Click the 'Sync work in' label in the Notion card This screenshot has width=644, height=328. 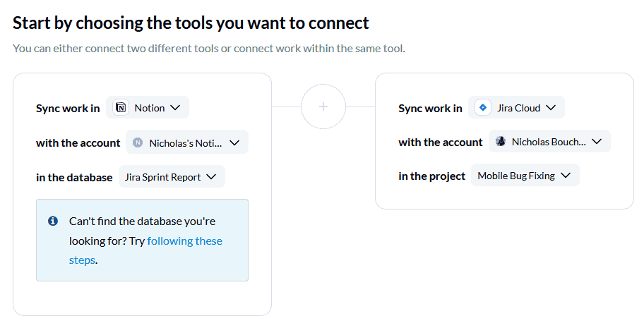click(x=68, y=109)
